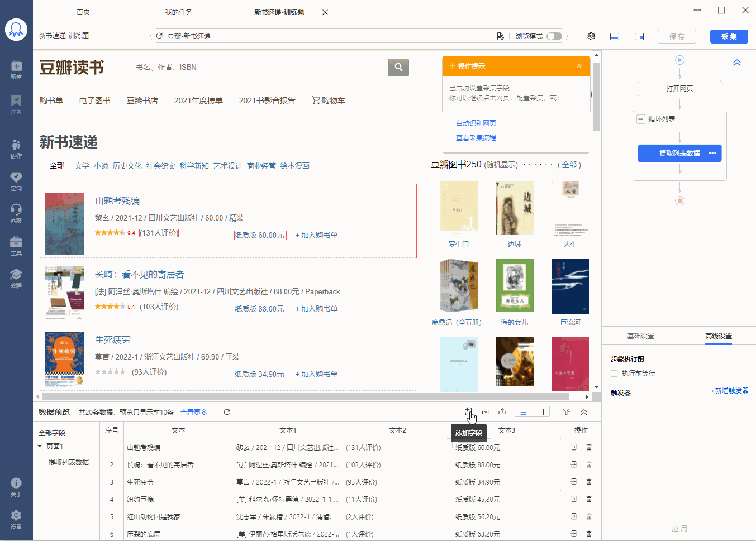The height and width of the screenshot is (541, 756).
Task: Switch preview to horizontal row layout
Action: 524,412
